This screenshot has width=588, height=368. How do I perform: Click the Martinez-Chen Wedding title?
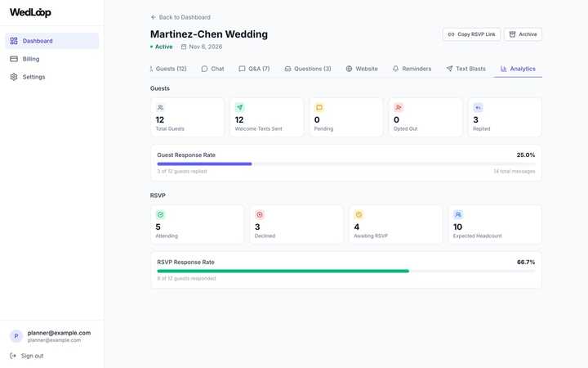pos(209,34)
